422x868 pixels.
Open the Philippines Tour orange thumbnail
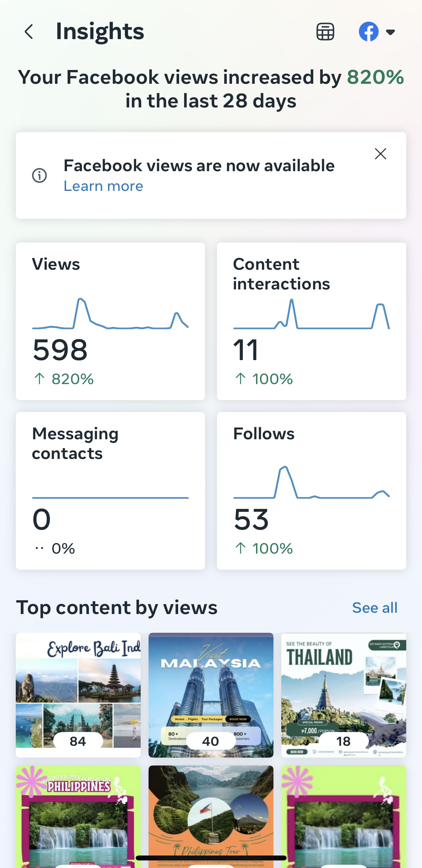(211, 815)
